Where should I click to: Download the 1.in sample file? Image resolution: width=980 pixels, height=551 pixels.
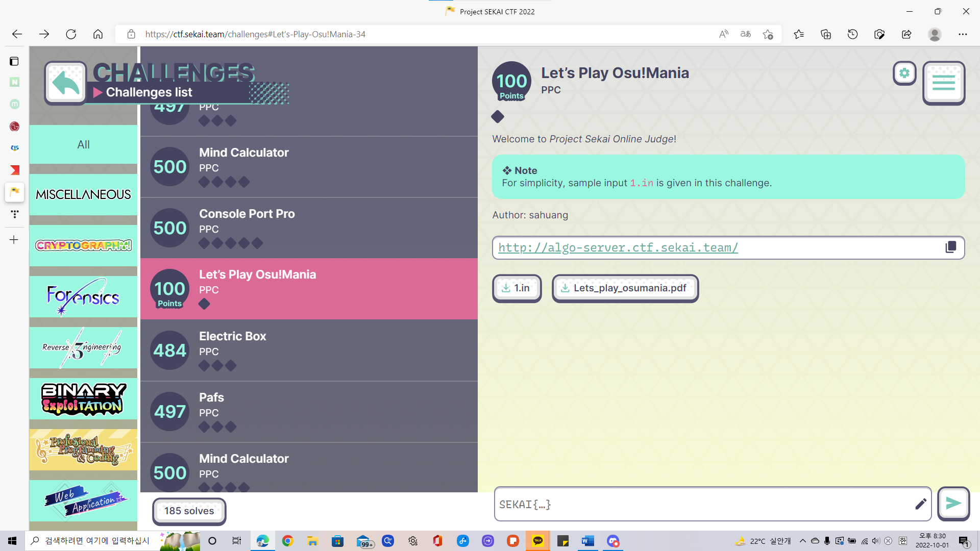517,288
